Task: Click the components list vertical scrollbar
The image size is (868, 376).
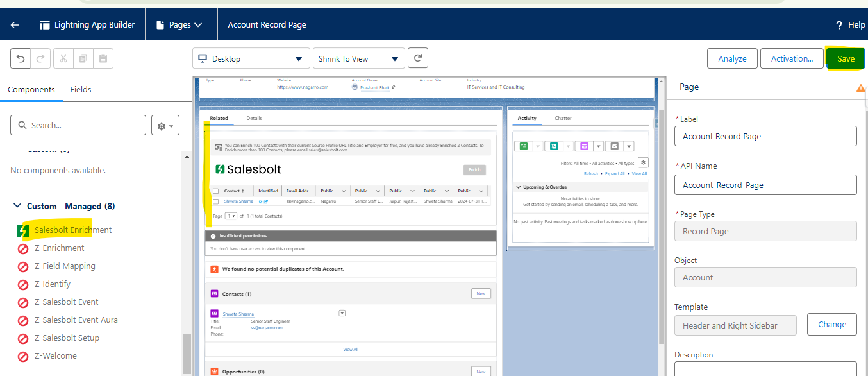Action: coord(187,353)
